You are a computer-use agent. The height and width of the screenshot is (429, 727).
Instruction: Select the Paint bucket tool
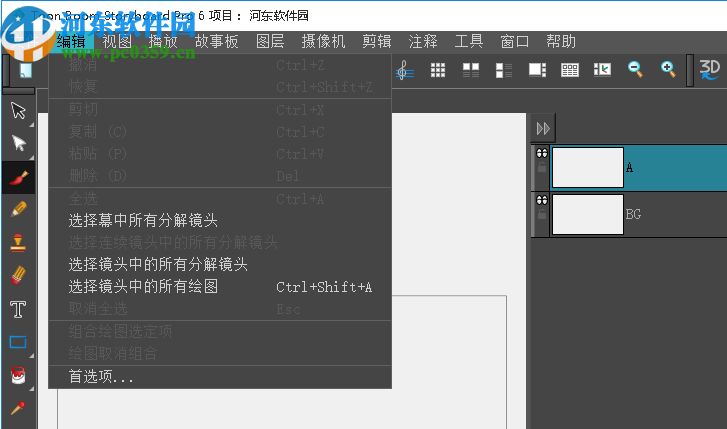[x=18, y=375]
